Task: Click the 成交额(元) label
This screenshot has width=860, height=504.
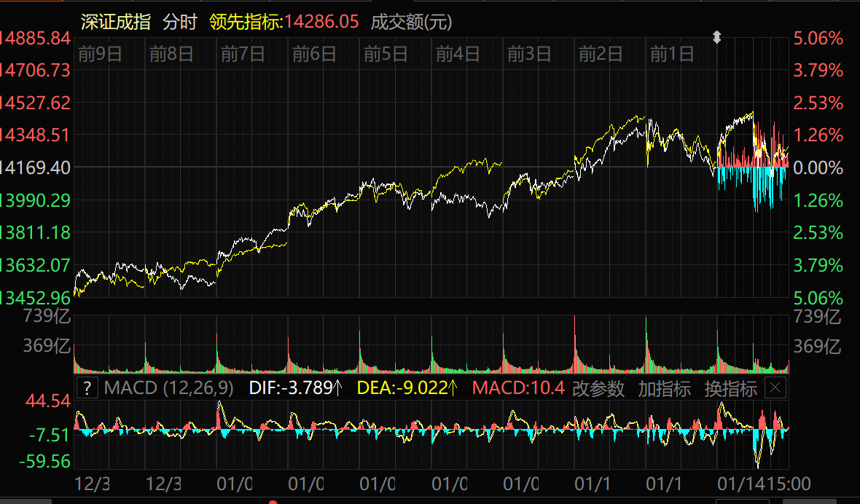Action: [x=411, y=22]
